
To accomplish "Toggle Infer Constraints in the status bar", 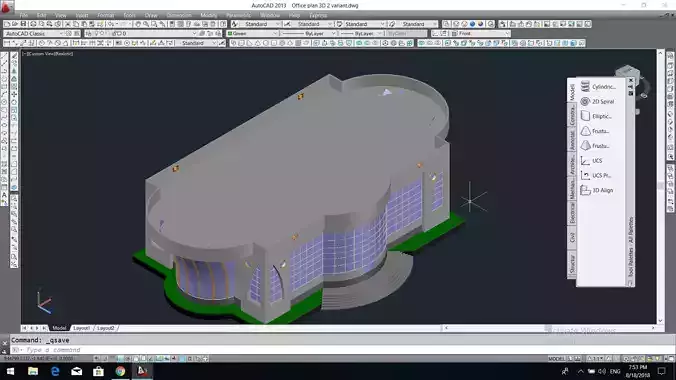I will click(96, 358).
